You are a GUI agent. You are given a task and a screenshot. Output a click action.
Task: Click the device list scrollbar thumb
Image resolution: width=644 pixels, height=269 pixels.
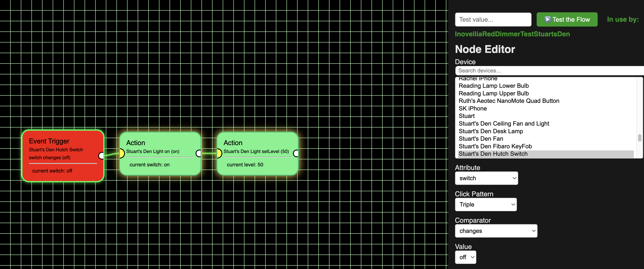click(639, 138)
